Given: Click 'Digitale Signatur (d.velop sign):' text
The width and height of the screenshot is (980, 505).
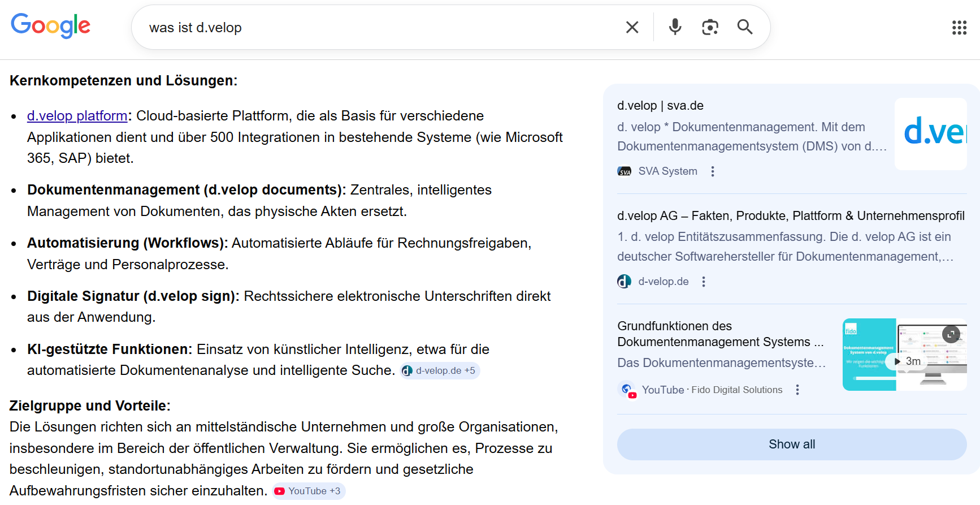Looking at the screenshot, I should (x=133, y=296).
